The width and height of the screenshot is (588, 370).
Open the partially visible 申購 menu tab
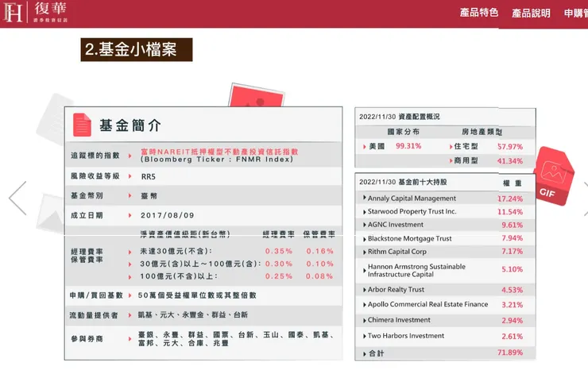tap(575, 13)
